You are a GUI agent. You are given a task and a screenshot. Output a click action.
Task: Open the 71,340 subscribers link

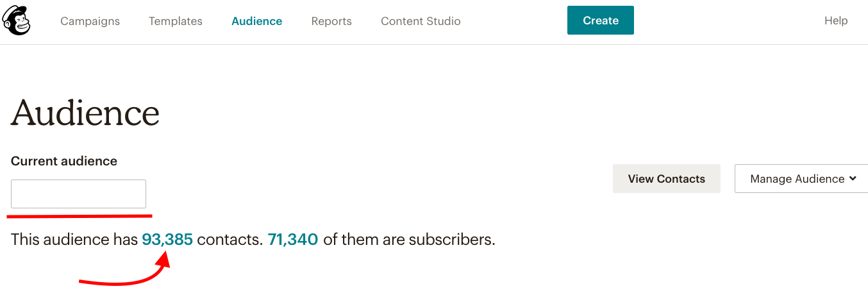tap(293, 240)
